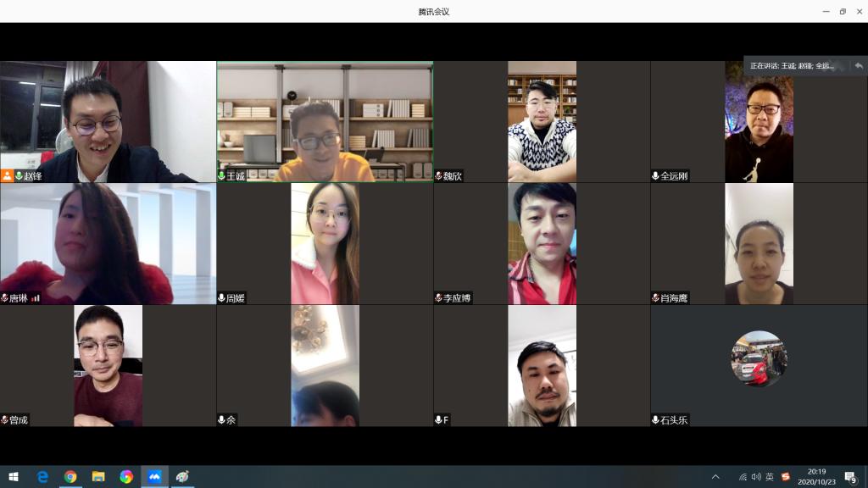868x488 pixels.
Task: Click the orange host icon on 赵锋's tile
Action: [7, 176]
